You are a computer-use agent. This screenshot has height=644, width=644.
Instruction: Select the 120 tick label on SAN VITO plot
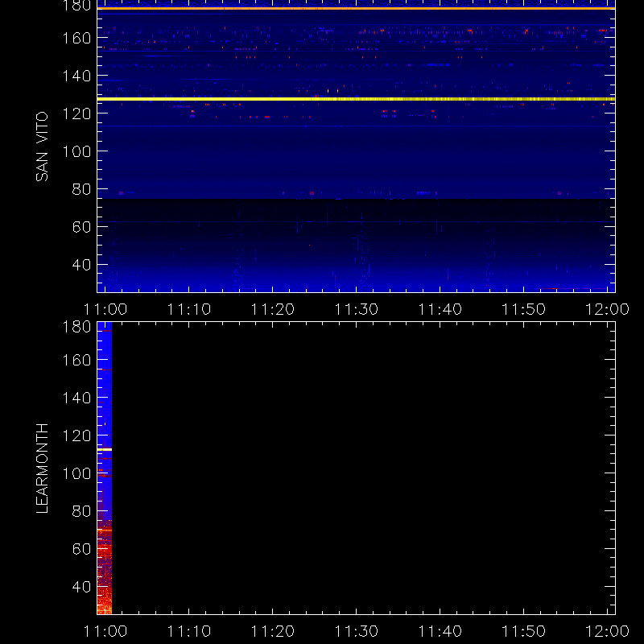[x=76, y=114]
